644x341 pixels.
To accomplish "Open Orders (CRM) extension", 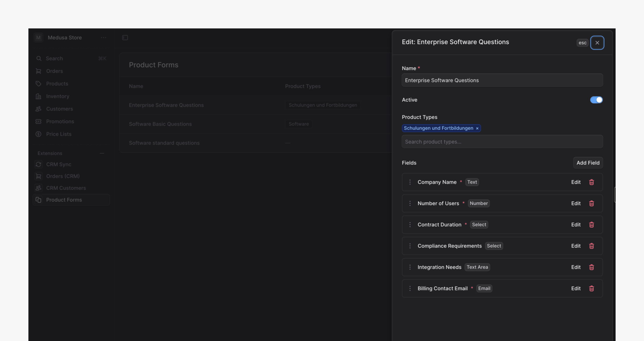I will click(x=71, y=176).
